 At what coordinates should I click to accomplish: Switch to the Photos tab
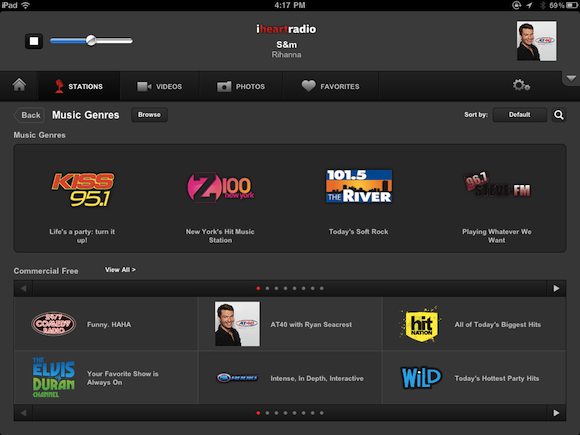(x=241, y=86)
